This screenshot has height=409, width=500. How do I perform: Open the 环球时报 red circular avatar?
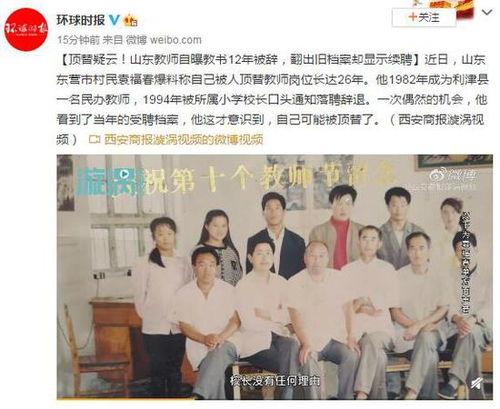pyautogui.click(x=26, y=29)
